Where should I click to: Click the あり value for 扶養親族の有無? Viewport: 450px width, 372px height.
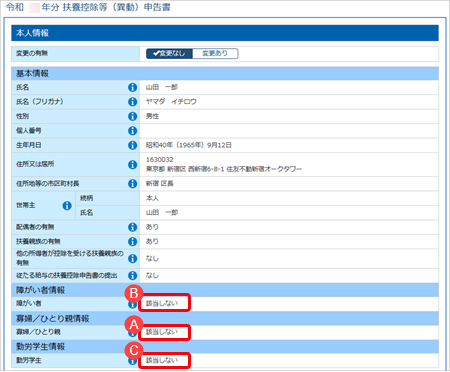tap(152, 241)
